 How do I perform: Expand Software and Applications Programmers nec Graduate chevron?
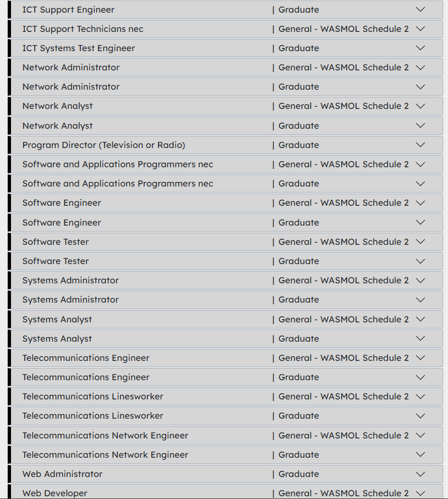(420, 184)
